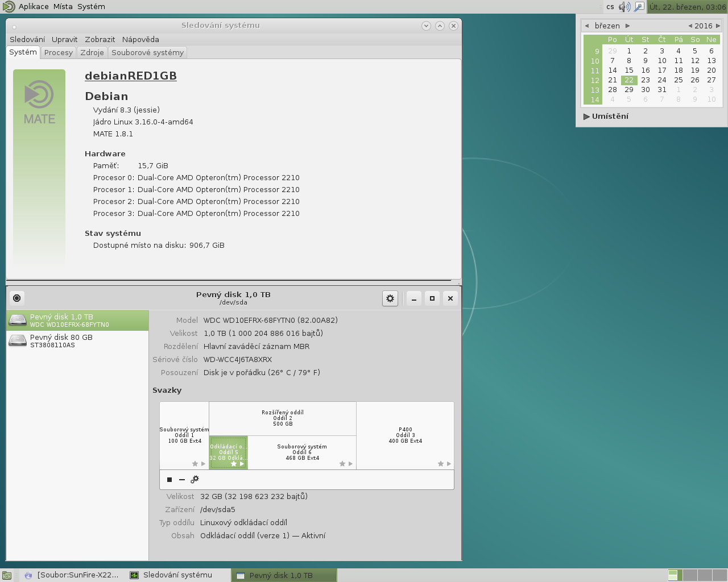The image size is (728, 582).
Task: Click the volume speaker icon in panel
Action: pos(624,7)
